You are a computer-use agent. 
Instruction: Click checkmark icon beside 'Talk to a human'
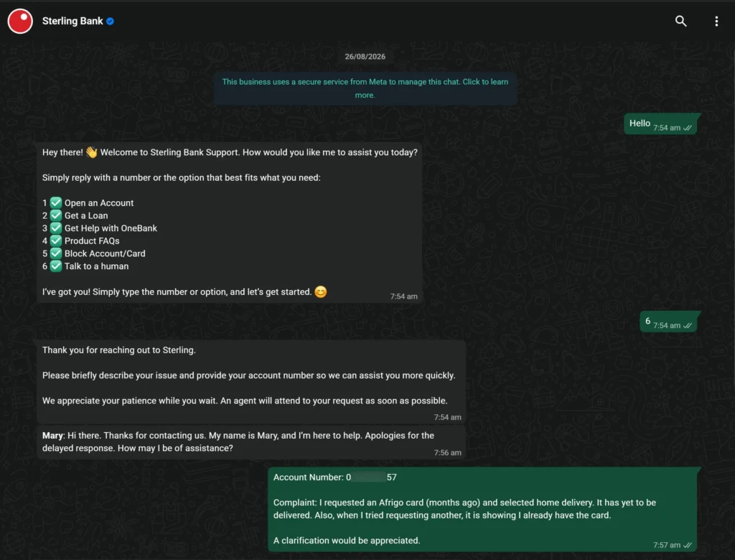(x=56, y=266)
